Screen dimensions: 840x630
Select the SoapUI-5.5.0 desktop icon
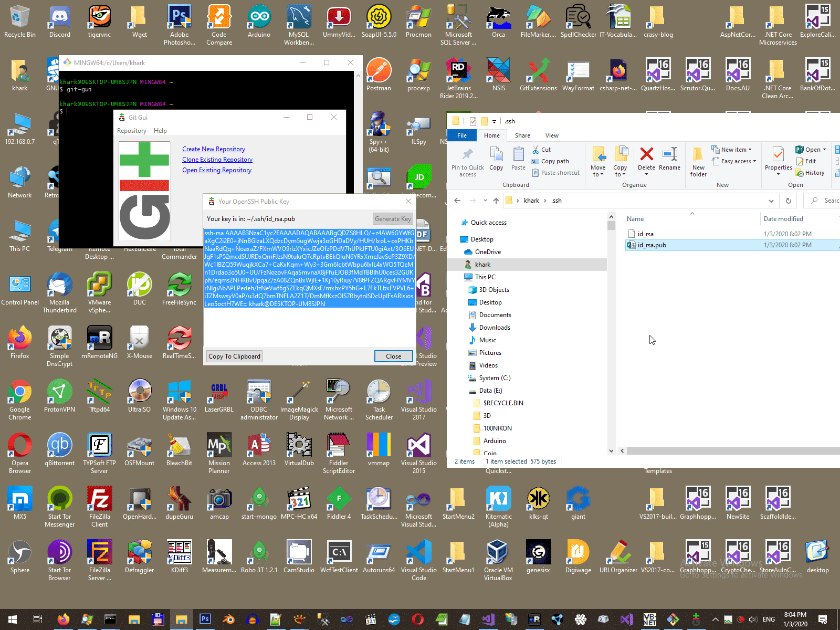tap(379, 21)
